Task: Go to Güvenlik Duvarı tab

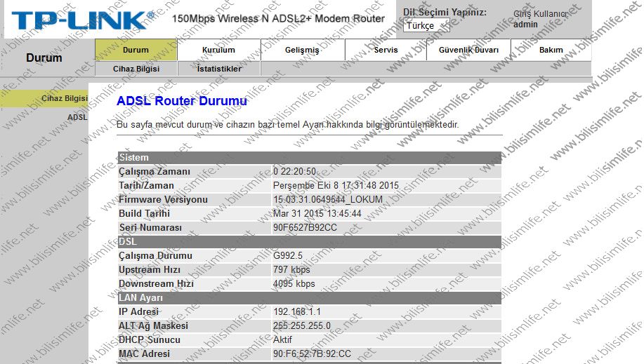Action: (x=468, y=50)
